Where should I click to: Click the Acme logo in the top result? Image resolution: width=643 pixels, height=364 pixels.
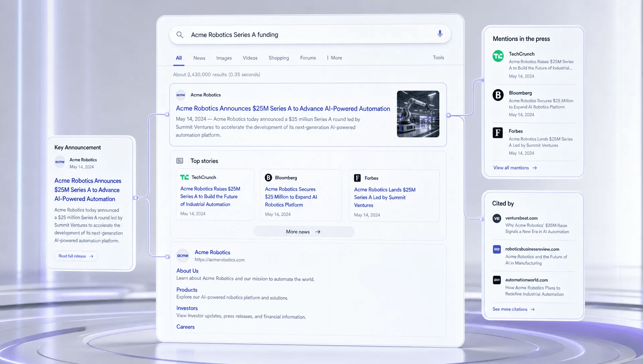click(x=181, y=95)
